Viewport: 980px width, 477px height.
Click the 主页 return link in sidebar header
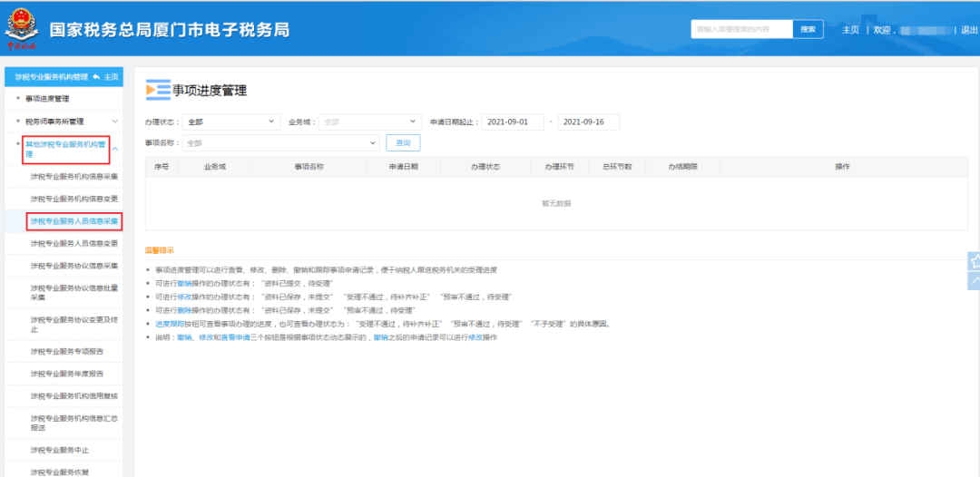[105, 77]
